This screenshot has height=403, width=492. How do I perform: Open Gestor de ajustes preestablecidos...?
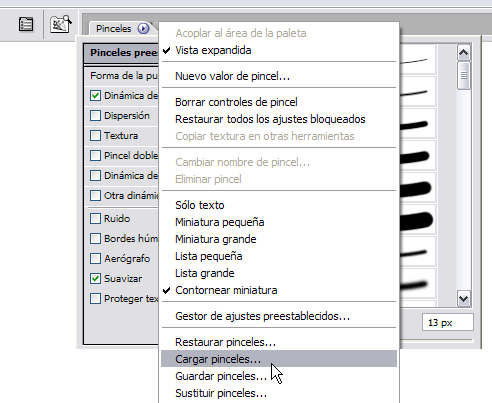(x=279, y=316)
